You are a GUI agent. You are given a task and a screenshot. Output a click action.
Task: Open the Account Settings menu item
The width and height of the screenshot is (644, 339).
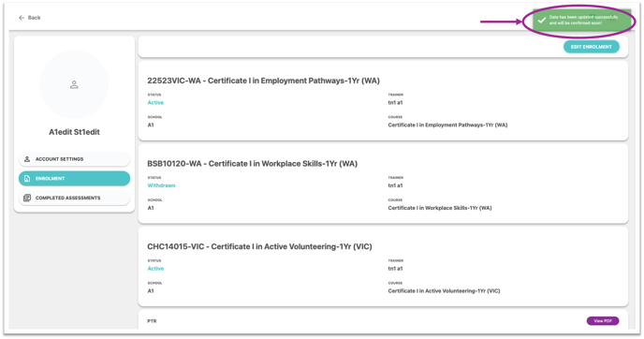[74, 159]
